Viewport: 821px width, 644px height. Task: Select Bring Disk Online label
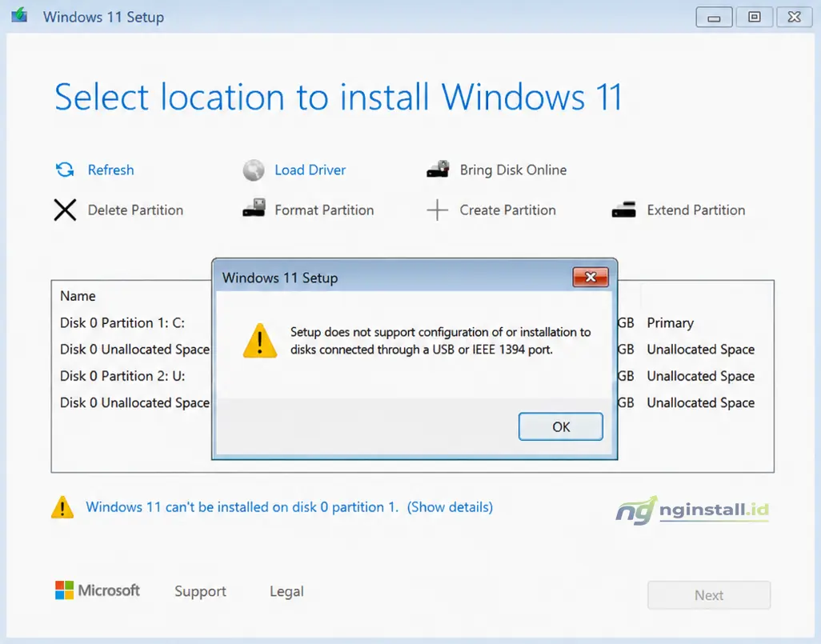[x=513, y=170]
